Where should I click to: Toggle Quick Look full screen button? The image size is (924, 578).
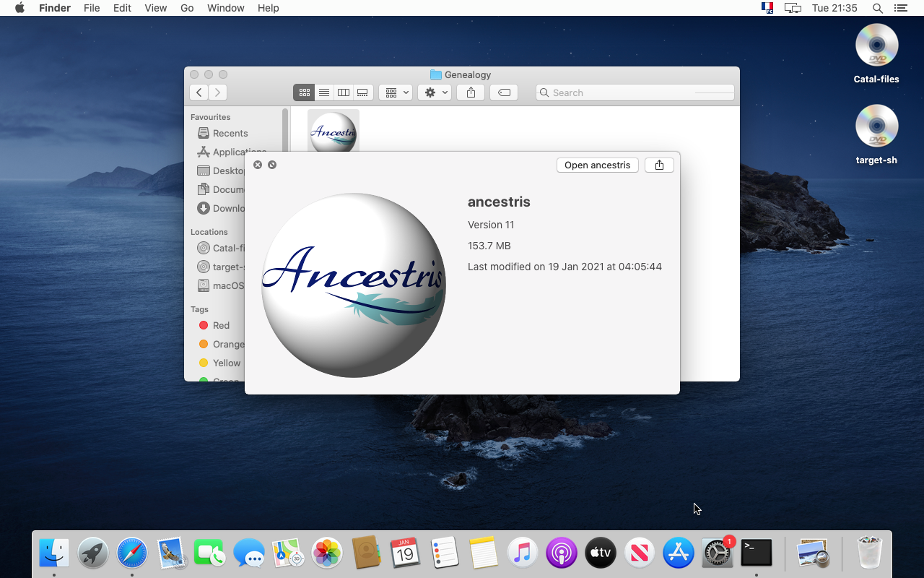click(272, 165)
